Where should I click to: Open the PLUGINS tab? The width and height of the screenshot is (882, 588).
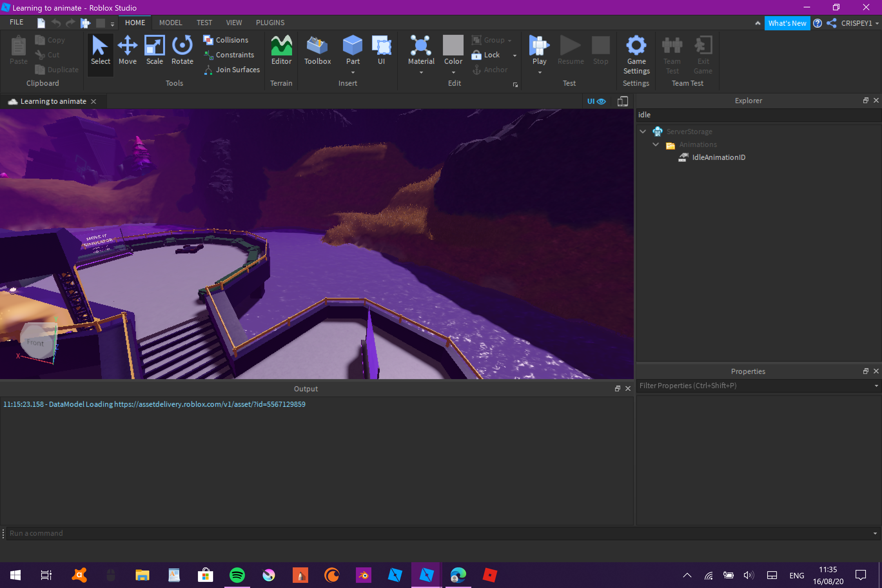click(x=270, y=23)
